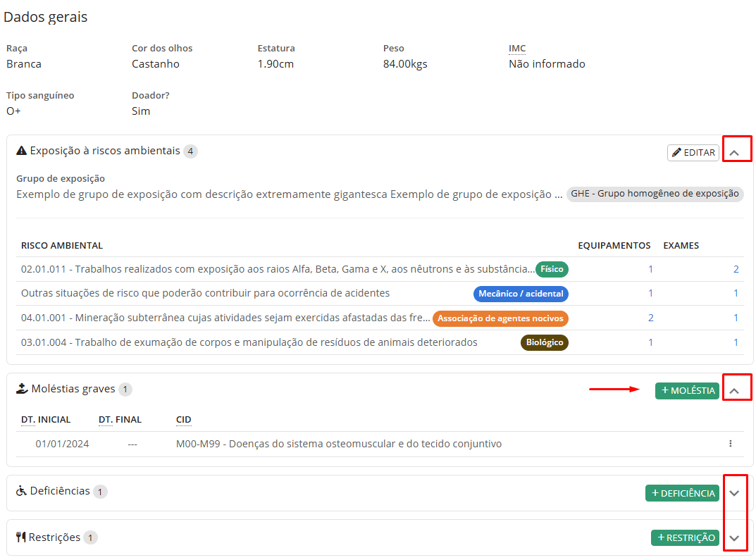
Task: Click the GHE - Grupo homogêneo de exposição tag
Action: (655, 194)
